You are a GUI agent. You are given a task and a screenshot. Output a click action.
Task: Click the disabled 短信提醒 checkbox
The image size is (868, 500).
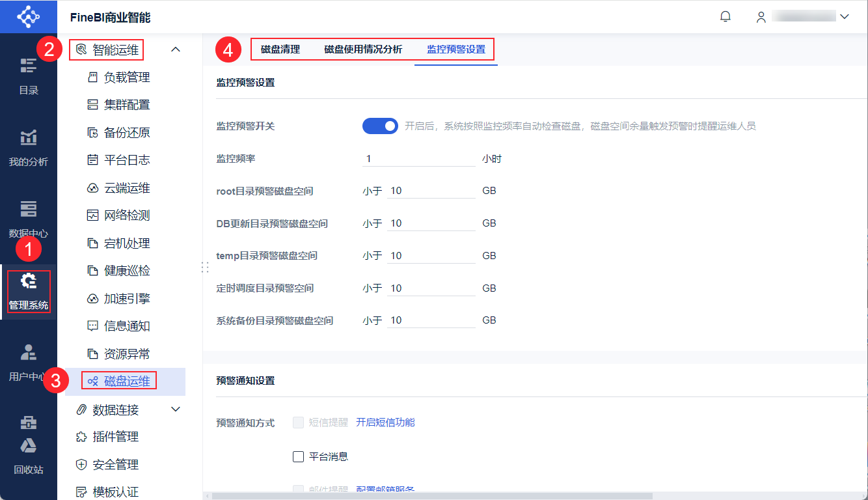(x=299, y=423)
